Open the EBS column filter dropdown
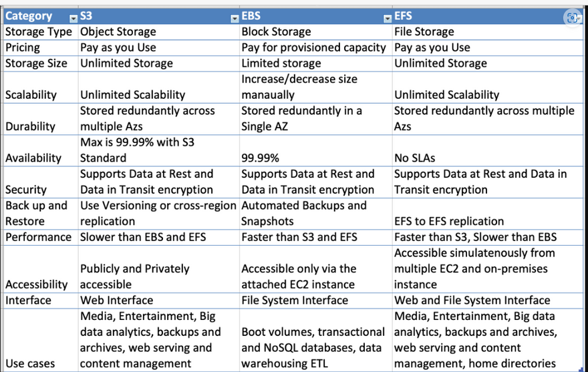The height and width of the screenshot is (372, 588). click(x=387, y=17)
